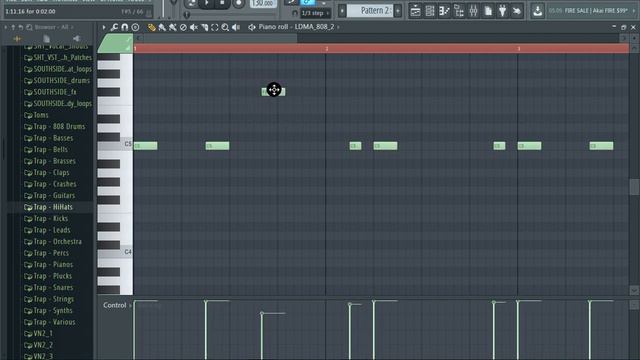Open the project picker icon
640x360 pixels.
point(488,11)
